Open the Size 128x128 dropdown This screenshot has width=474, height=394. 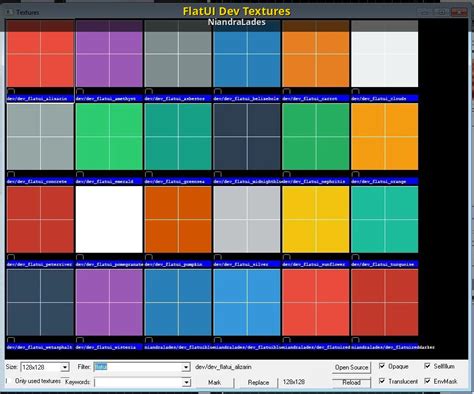coord(65,367)
